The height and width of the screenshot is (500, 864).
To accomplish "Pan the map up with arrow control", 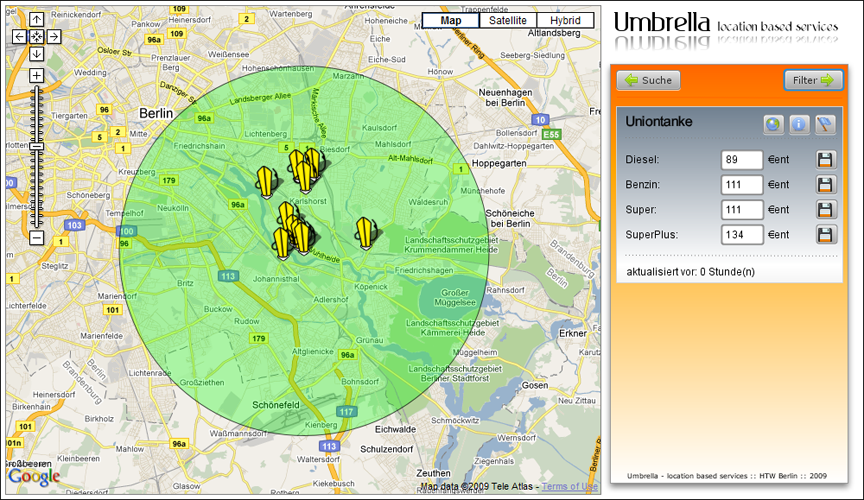I will 36,20.
